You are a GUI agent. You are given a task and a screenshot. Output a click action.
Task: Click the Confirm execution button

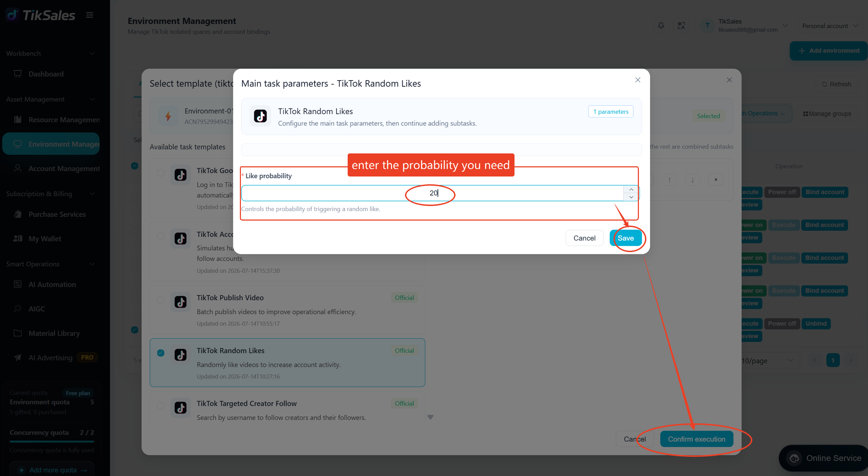pos(696,439)
